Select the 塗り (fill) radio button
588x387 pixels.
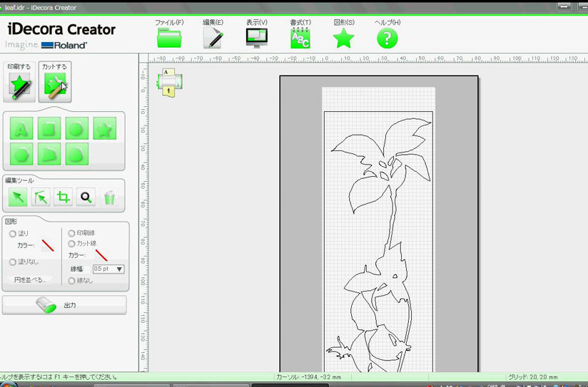[12, 233]
